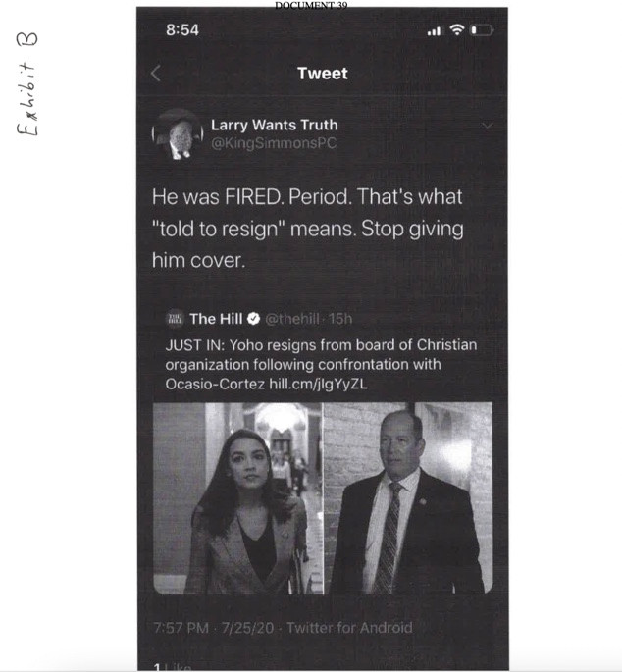Viewport: 622px width, 672px height.
Task: Open the tweet options dropdown chevron
Action: click(488, 126)
